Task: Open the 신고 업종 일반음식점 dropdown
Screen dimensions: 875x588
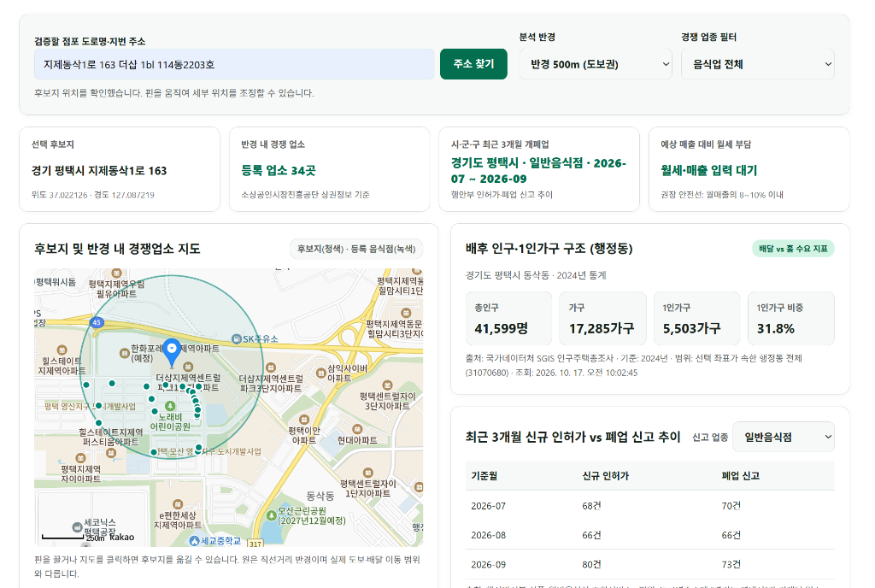Action: click(x=784, y=437)
